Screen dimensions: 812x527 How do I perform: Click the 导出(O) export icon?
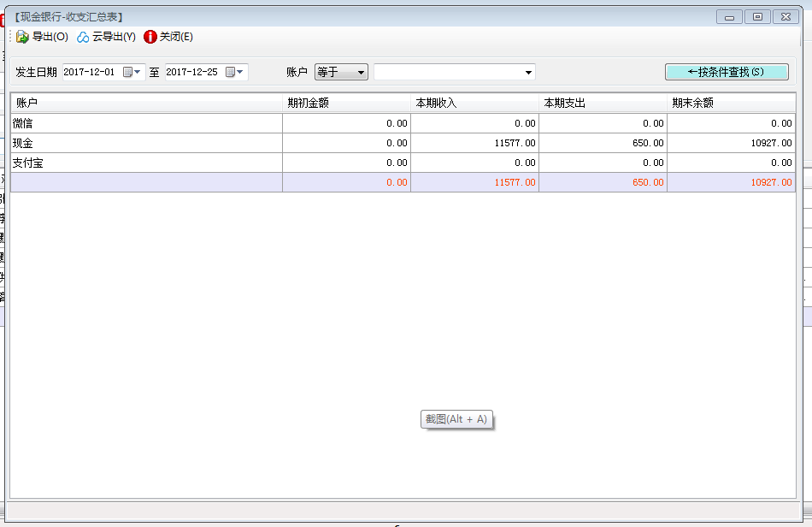click(x=23, y=37)
